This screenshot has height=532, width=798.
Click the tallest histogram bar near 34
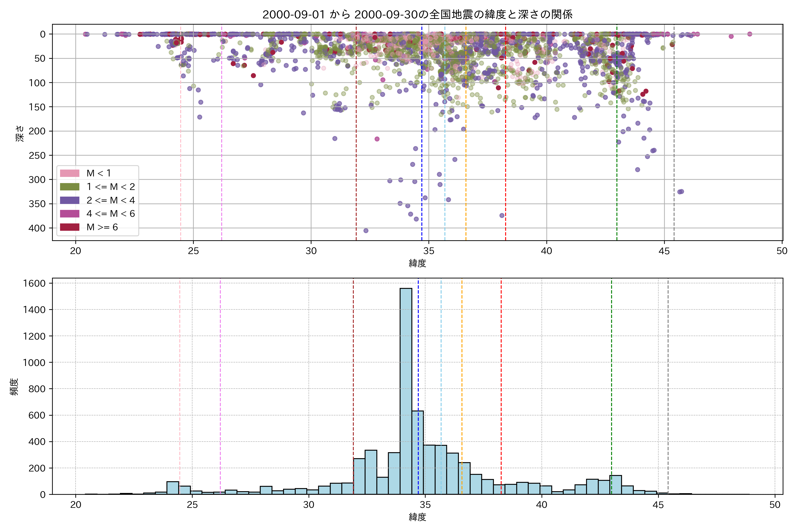click(x=406, y=390)
